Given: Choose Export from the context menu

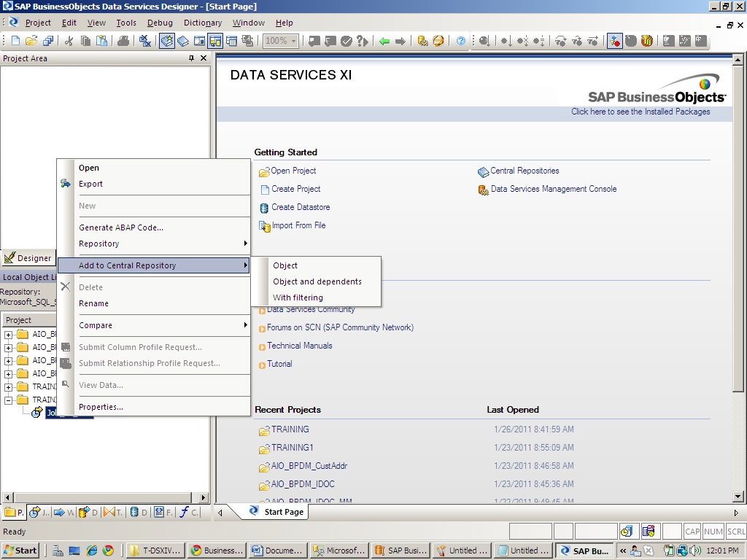Looking at the screenshot, I should (154, 184).
